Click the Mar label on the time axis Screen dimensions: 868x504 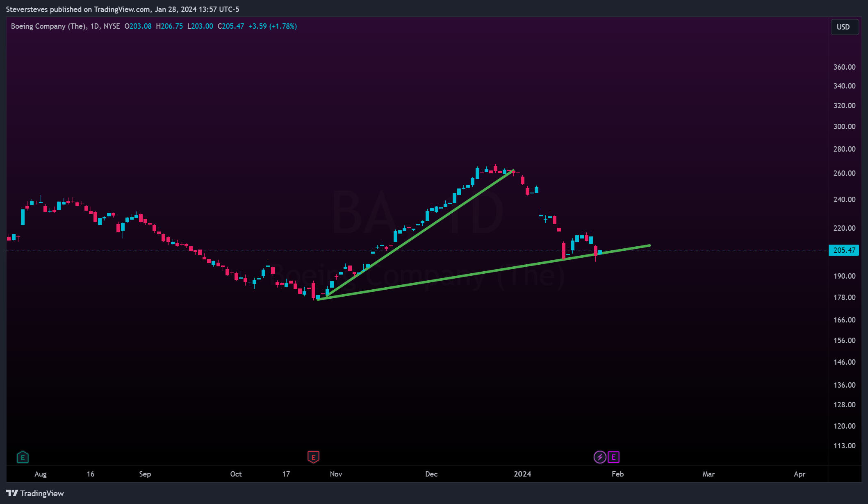[x=709, y=474]
